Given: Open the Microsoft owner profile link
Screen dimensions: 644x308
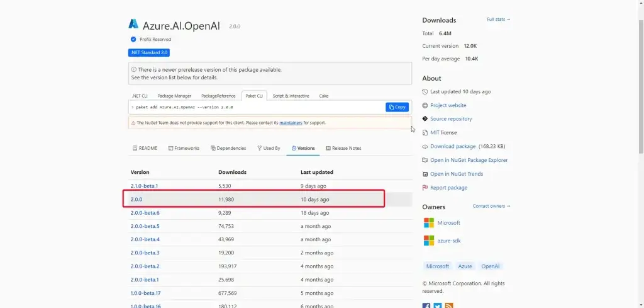Looking at the screenshot, I should pos(448,223).
